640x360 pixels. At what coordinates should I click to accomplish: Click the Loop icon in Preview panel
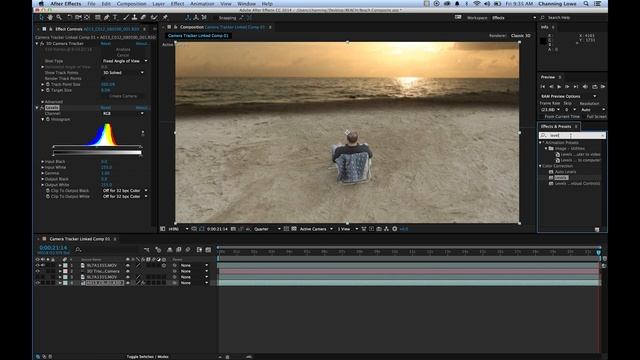pos(594,87)
